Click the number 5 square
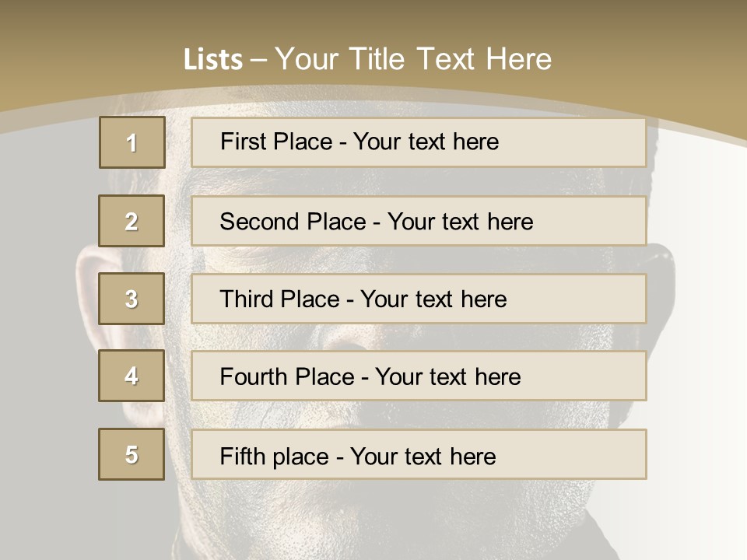 (132, 454)
